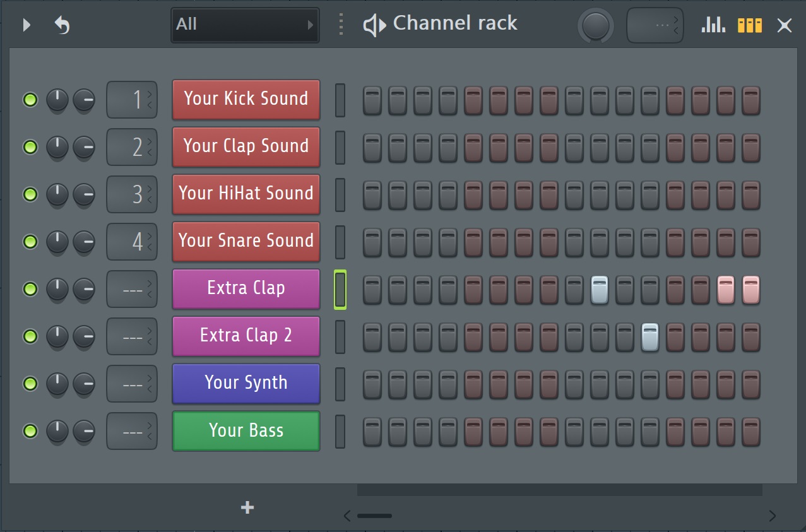Open the pattern selector box near the knob
Screen dimensions: 806x532
click(x=655, y=25)
